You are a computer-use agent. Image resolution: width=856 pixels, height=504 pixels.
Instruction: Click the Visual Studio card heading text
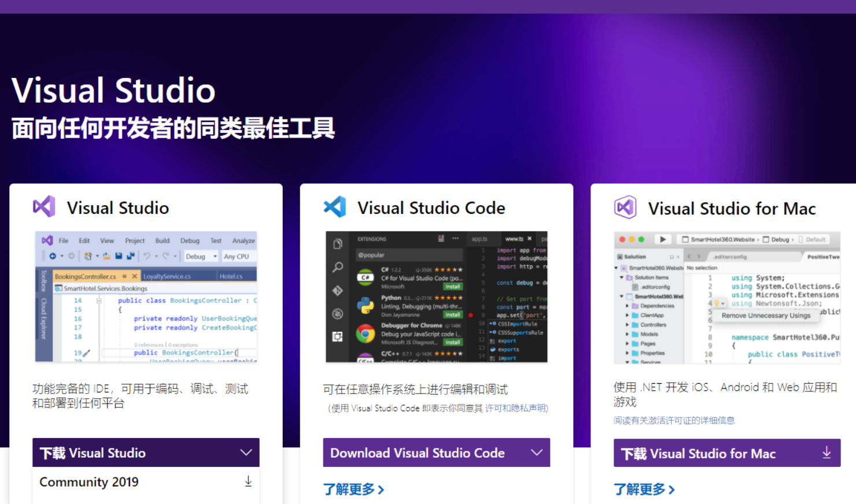point(118,207)
